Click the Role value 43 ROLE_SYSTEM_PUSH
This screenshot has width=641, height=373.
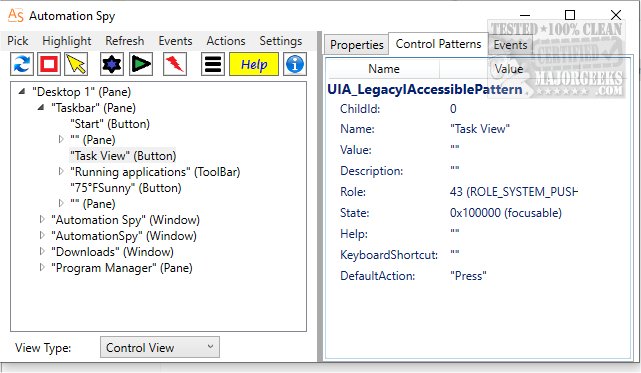click(x=513, y=191)
